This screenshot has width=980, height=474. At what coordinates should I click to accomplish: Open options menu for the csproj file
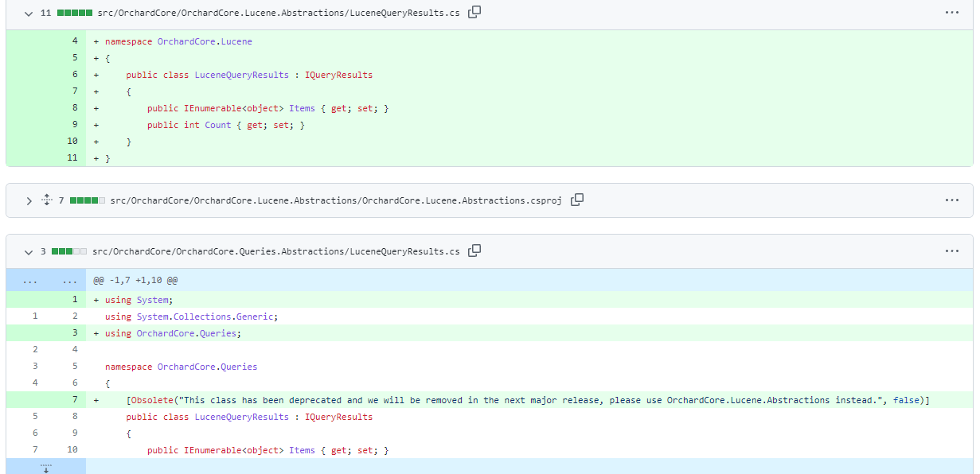(952, 200)
